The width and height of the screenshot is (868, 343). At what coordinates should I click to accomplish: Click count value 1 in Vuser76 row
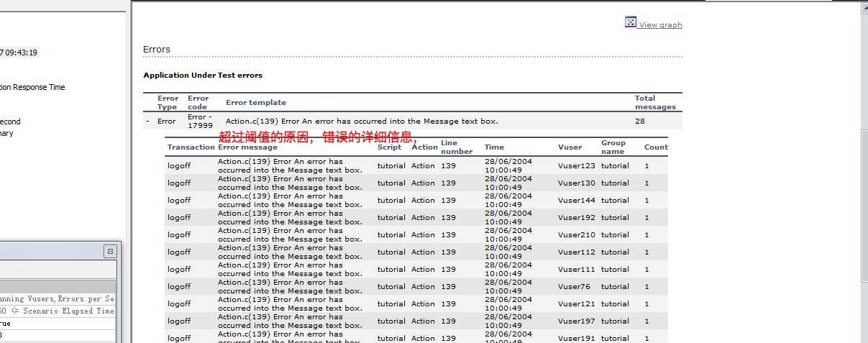pos(647,287)
